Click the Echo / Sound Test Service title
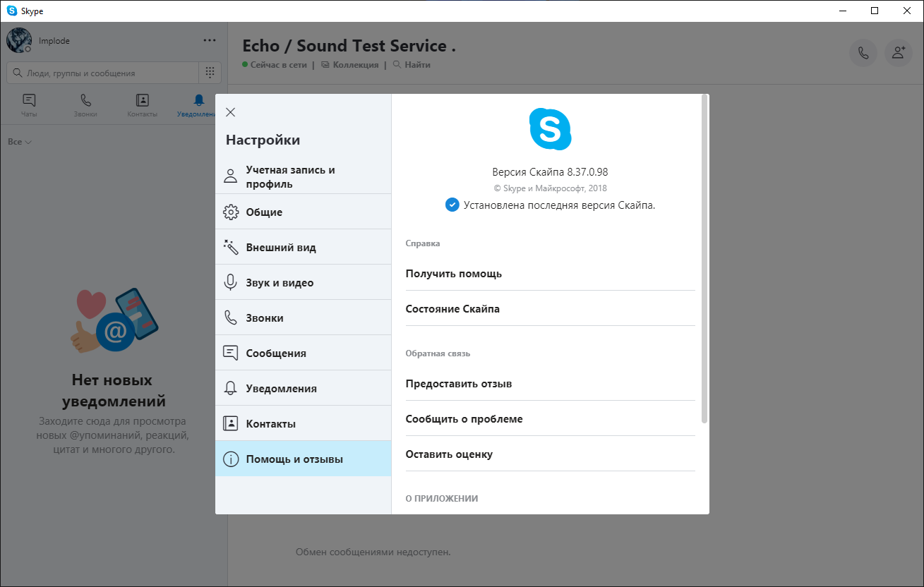Screen dimensions: 924x587 349,46
